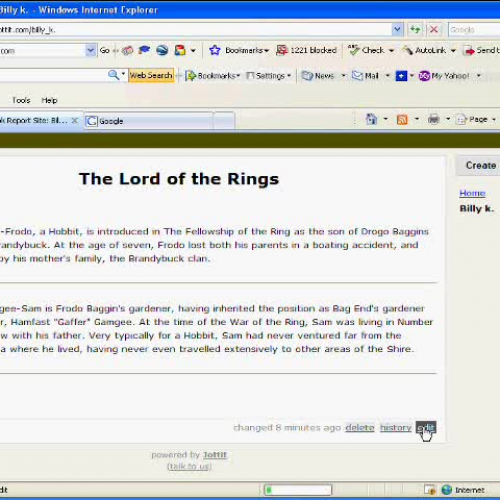500x500 pixels.
Task: Open the Print dropdown arrow
Action: tap(448, 119)
